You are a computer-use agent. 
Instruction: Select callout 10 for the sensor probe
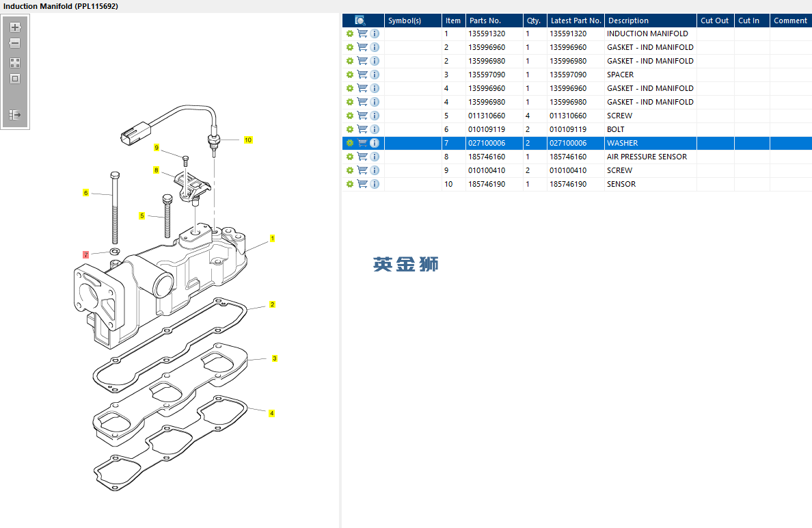[x=248, y=140]
